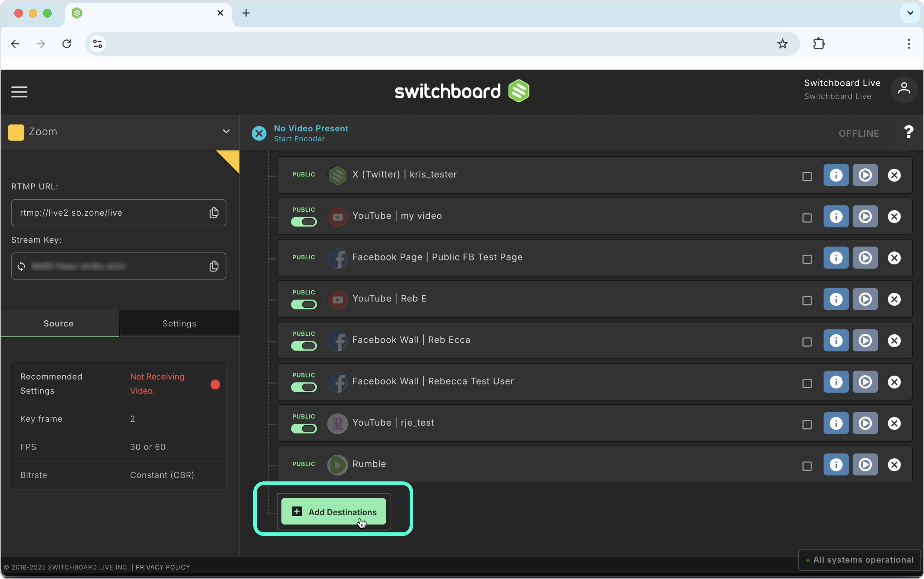Check the X (Twitter) kris_tester checkbox

pyautogui.click(x=806, y=176)
